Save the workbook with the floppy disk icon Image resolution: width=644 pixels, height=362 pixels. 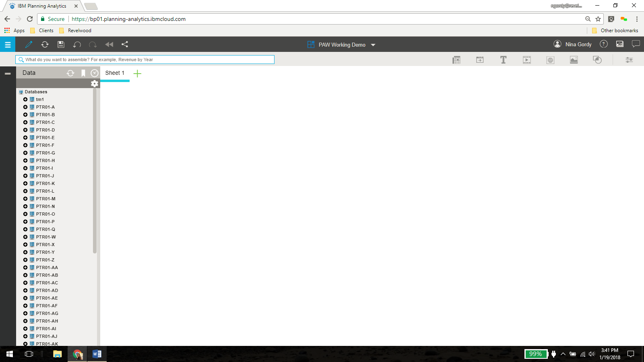click(61, 45)
